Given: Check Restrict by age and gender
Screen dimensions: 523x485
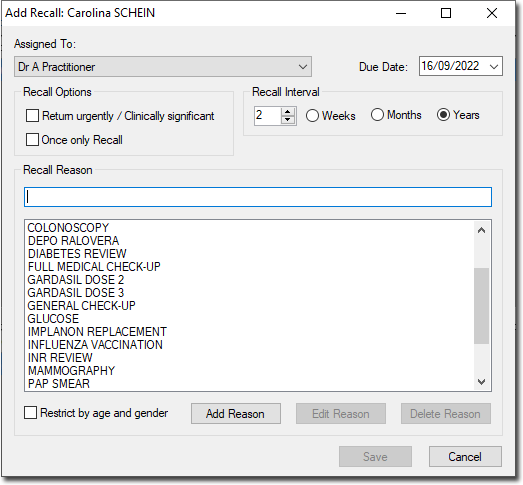Looking at the screenshot, I should pos(30,413).
